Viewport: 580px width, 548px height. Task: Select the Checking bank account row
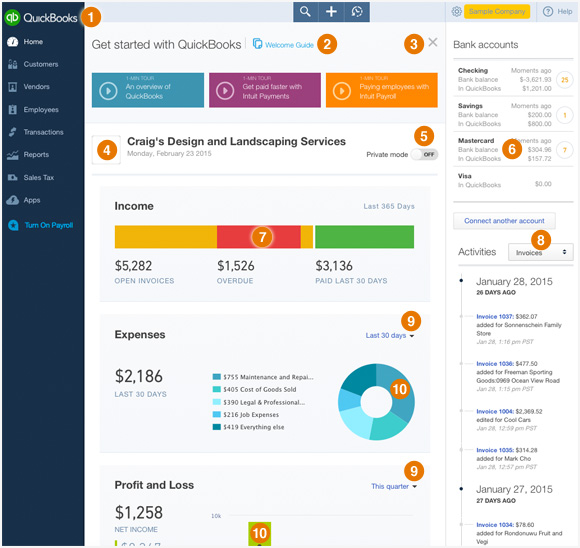[x=513, y=80]
